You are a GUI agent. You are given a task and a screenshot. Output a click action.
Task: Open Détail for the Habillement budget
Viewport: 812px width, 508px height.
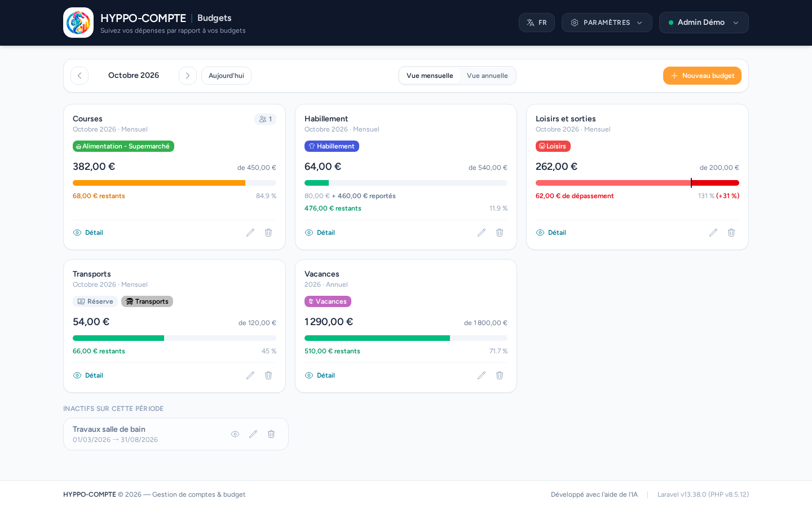coord(320,233)
